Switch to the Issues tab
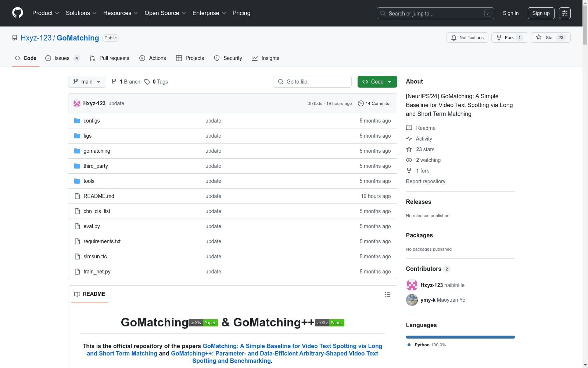Image resolution: width=588 pixels, height=368 pixels. (62, 58)
